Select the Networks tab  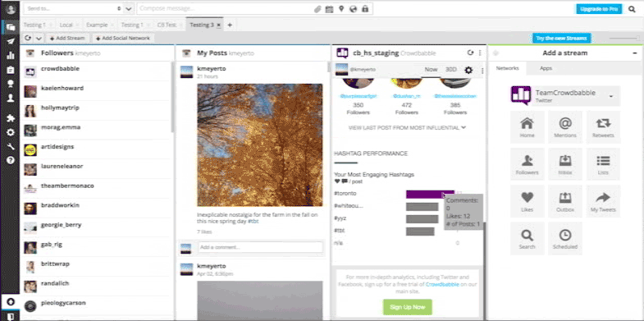(508, 68)
